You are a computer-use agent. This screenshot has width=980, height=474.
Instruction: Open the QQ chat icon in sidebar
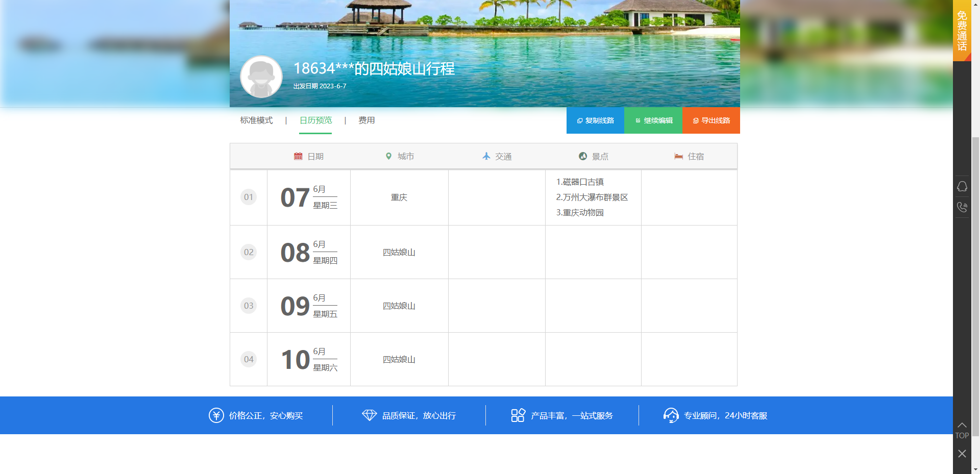(x=962, y=186)
